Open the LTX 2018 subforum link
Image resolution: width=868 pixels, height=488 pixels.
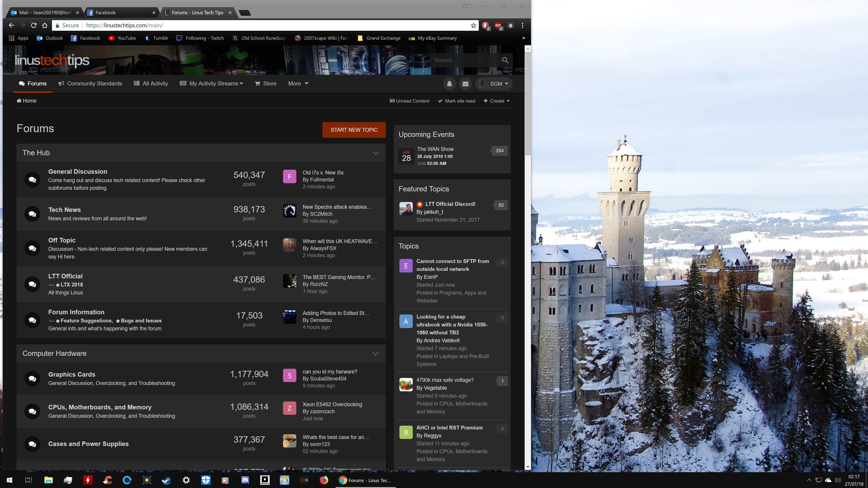tap(72, 285)
